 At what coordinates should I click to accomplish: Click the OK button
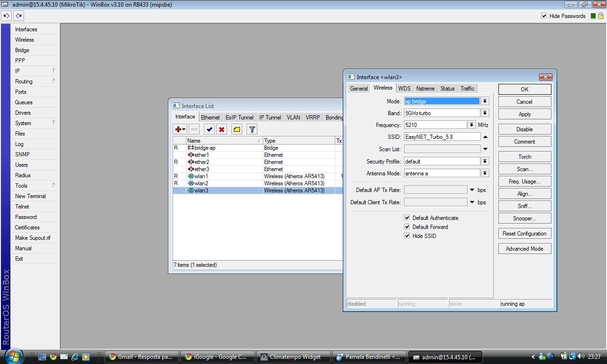tap(524, 89)
